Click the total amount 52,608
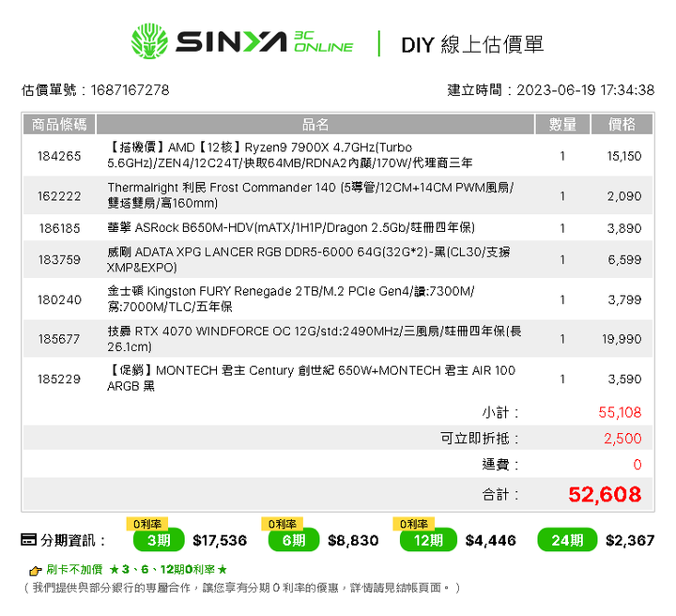 (605, 495)
